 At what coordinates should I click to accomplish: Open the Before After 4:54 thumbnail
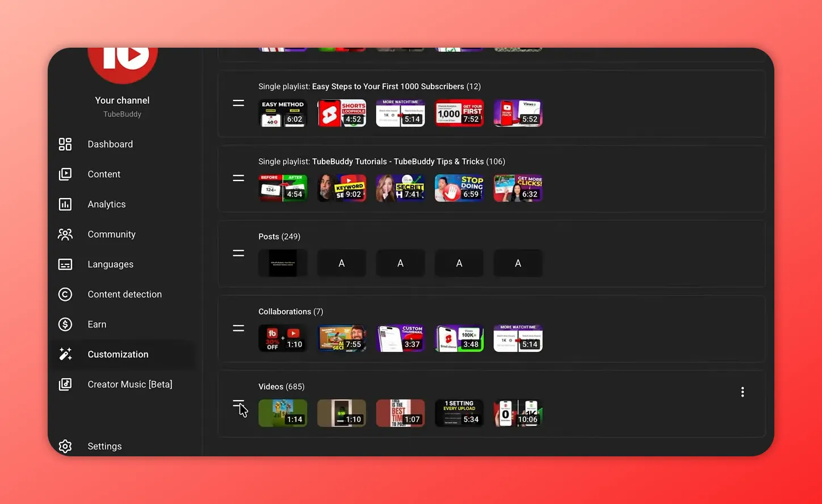[x=283, y=188]
